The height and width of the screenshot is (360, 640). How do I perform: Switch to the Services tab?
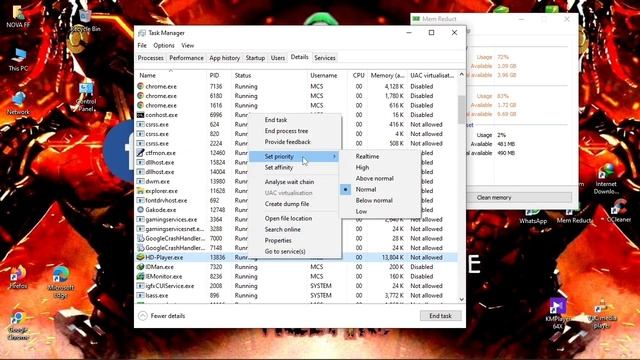[x=324, y=58]
